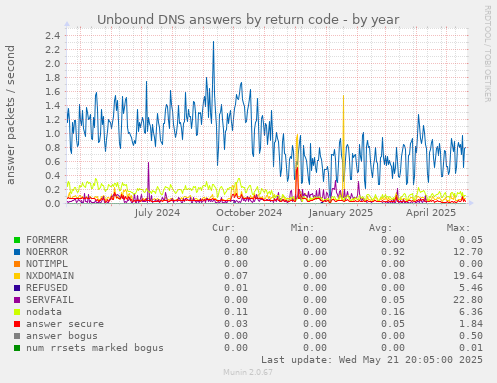Click the FORMERR green legend swatch

pos(17,240)
